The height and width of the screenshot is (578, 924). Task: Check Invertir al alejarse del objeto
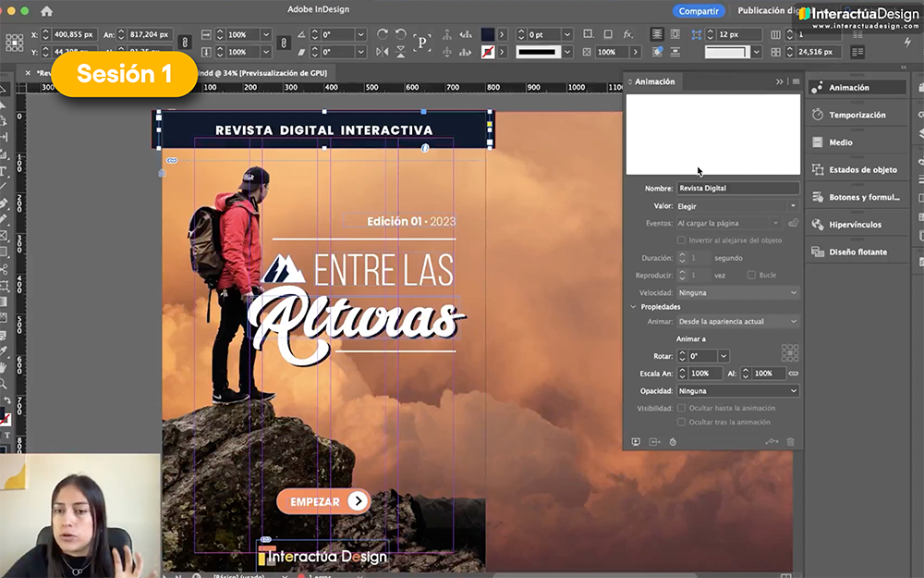[681, 240]
